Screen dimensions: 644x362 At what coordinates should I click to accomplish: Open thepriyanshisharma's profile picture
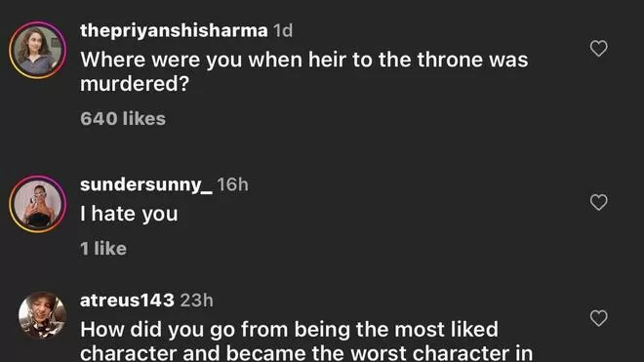point(38,50)
